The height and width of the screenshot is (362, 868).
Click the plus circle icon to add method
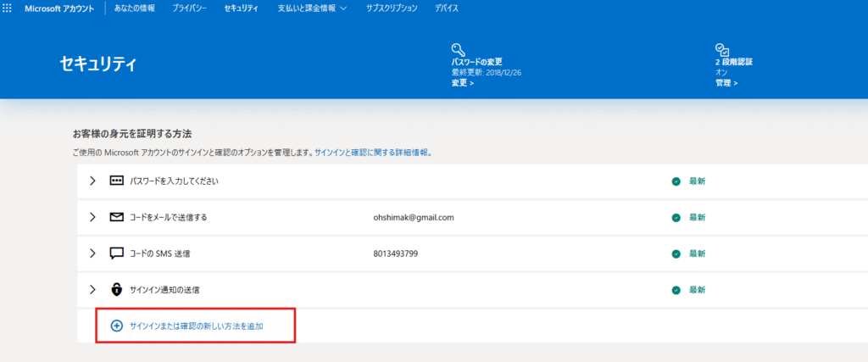click(116, 326)
